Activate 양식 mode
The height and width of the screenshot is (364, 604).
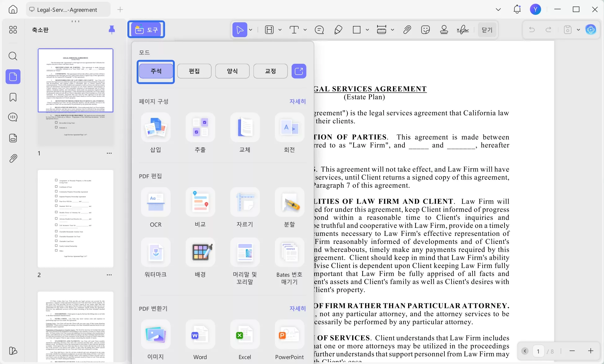[x=232, y=71]
